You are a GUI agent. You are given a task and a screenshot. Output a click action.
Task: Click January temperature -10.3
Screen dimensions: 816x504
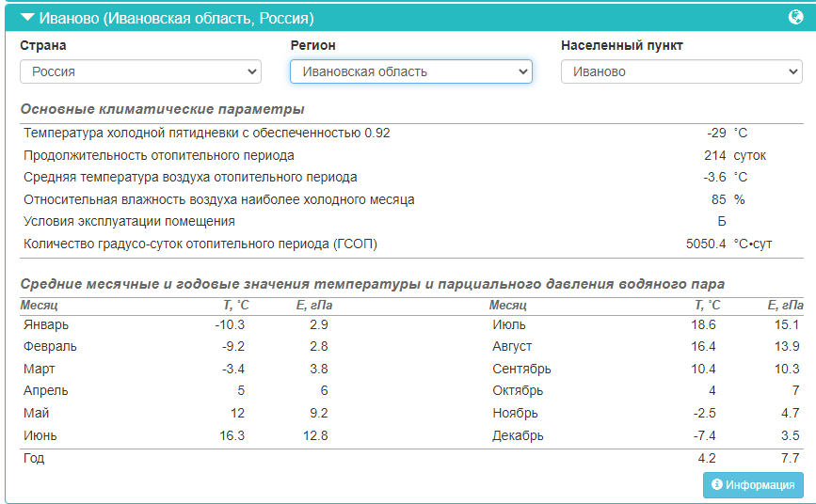[x=230, y=324]
